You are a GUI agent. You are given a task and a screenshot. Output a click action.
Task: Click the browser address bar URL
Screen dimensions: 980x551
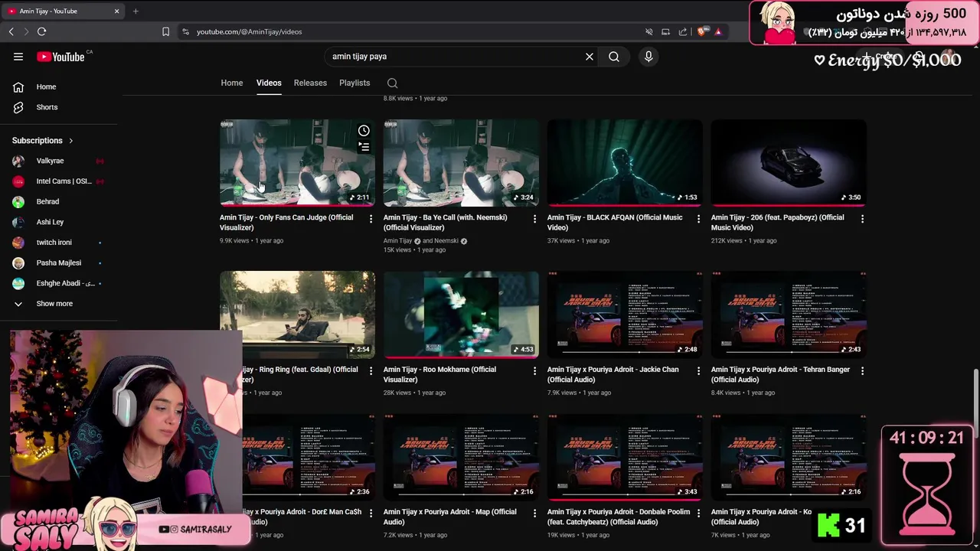[x=249, y=31]
